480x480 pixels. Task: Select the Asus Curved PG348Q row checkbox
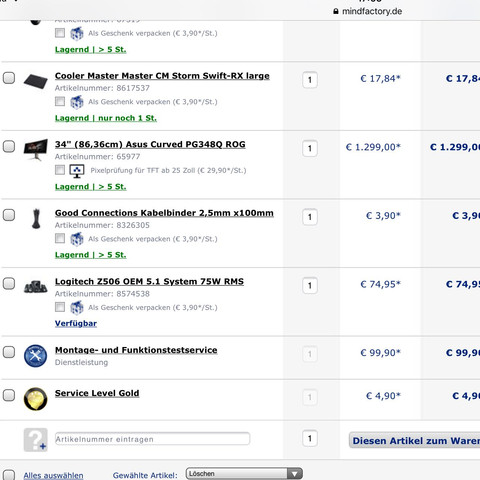(x=9, y=146)
